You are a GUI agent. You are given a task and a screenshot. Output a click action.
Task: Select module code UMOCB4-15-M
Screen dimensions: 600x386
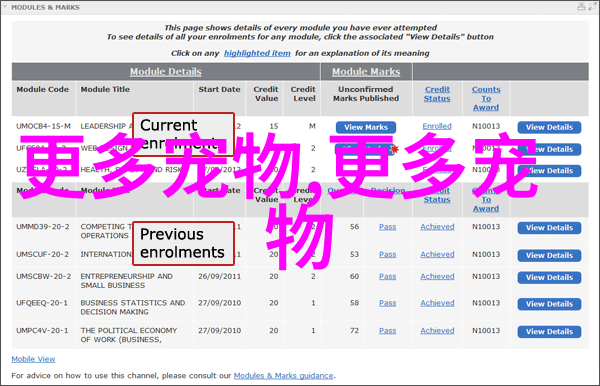click(x=43, y=126)
